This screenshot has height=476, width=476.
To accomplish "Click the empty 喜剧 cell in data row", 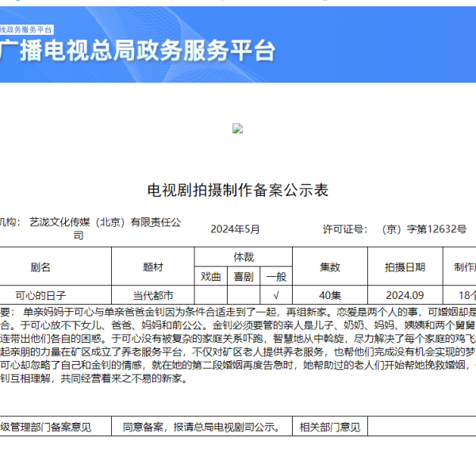I will [244, 295].
